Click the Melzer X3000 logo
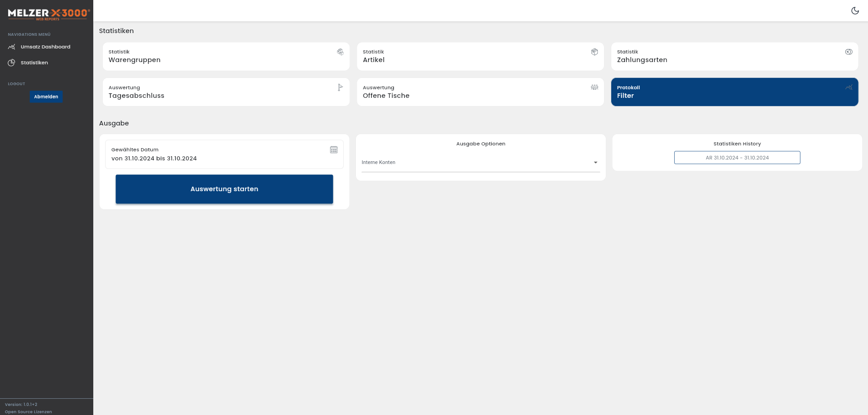 pos(48,14)
